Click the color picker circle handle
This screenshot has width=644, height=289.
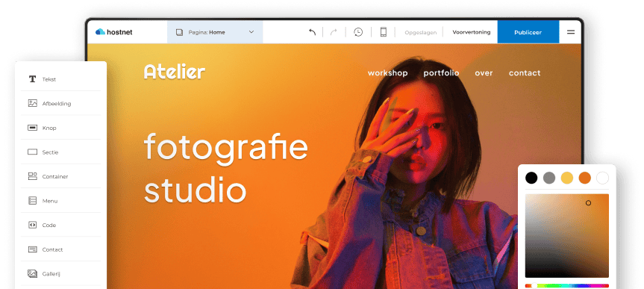pos(588,202)
